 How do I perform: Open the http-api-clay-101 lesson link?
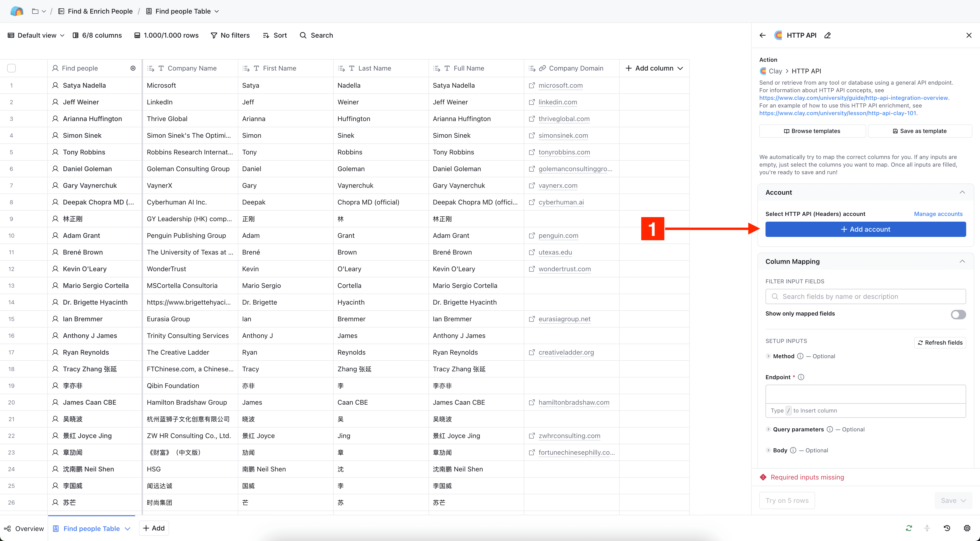click(x=837, y=113)
